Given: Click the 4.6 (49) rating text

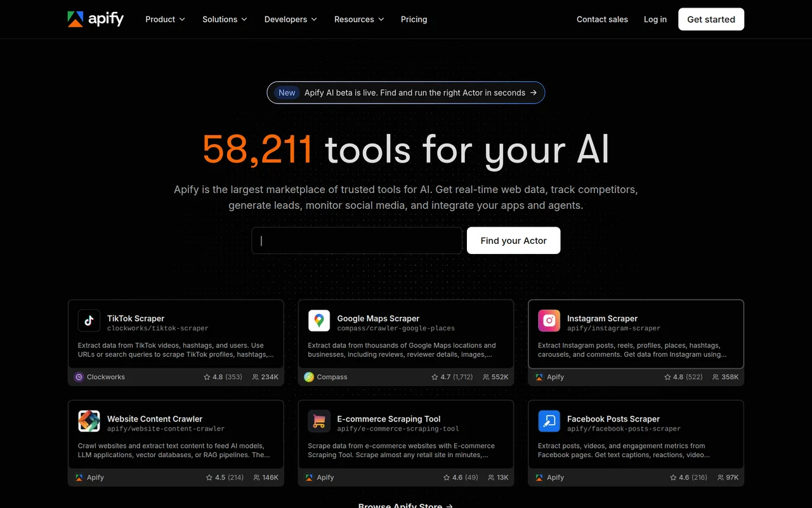Looking at the screenshot, I should (465, 478).
